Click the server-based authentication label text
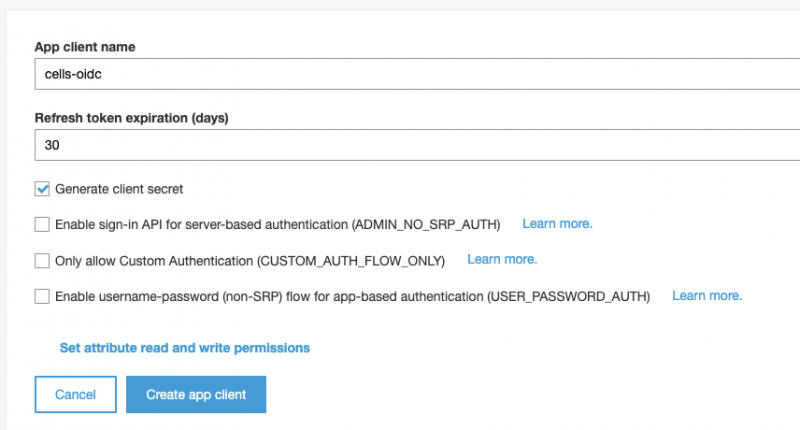The height and width of the screenshot is (430, 800). click(278, 225)
